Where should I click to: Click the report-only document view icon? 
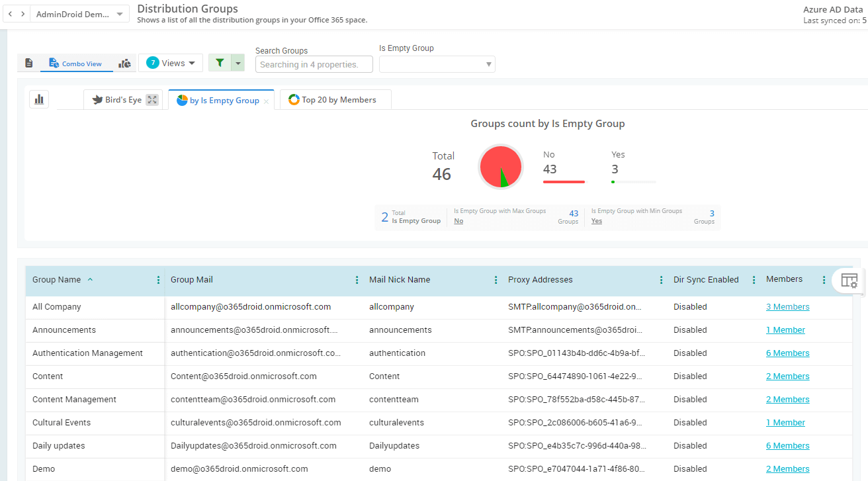[28, 63]
